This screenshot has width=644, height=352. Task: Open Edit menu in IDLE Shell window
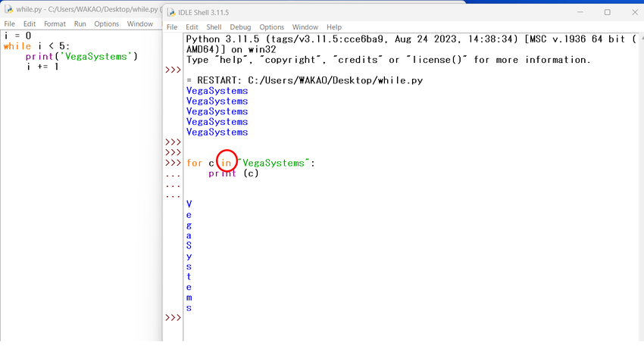tap(192, 27)
